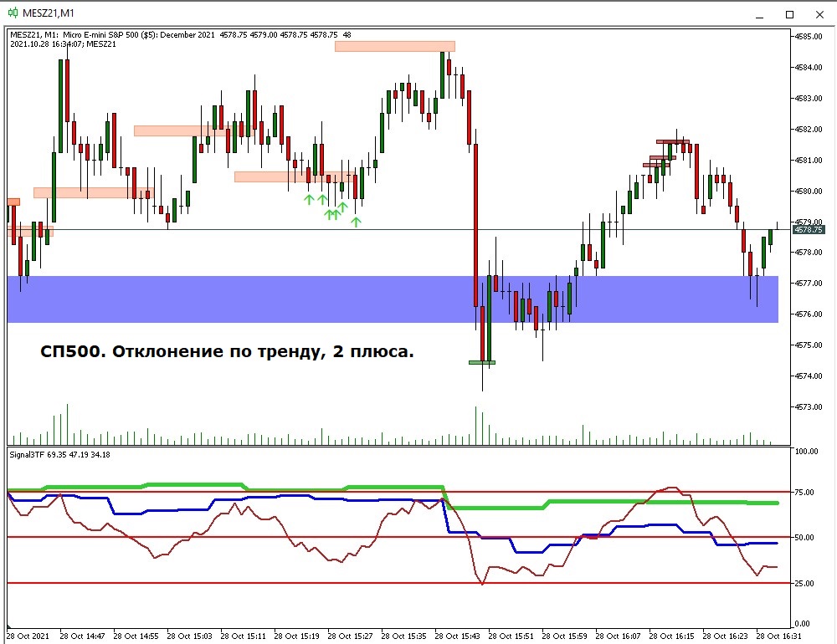Click the 28 Oct 15:35 time label
Screen dimensions: 837x644
tap(403, 636)
